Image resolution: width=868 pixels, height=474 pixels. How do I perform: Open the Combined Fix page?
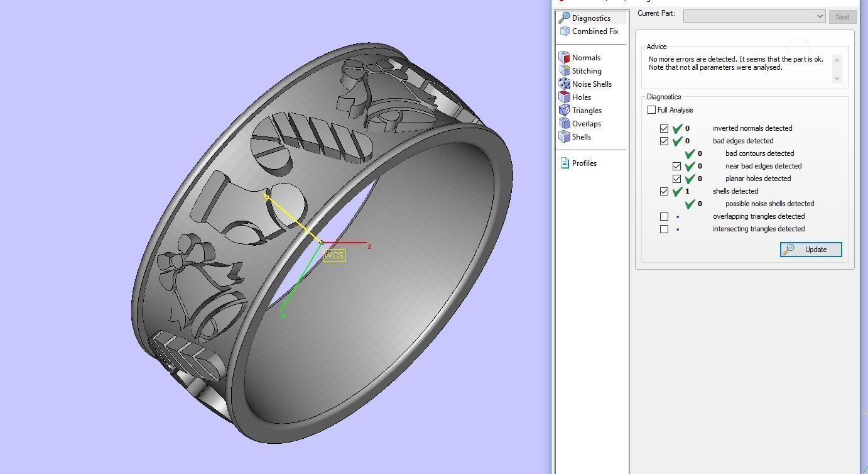(589, 31)
